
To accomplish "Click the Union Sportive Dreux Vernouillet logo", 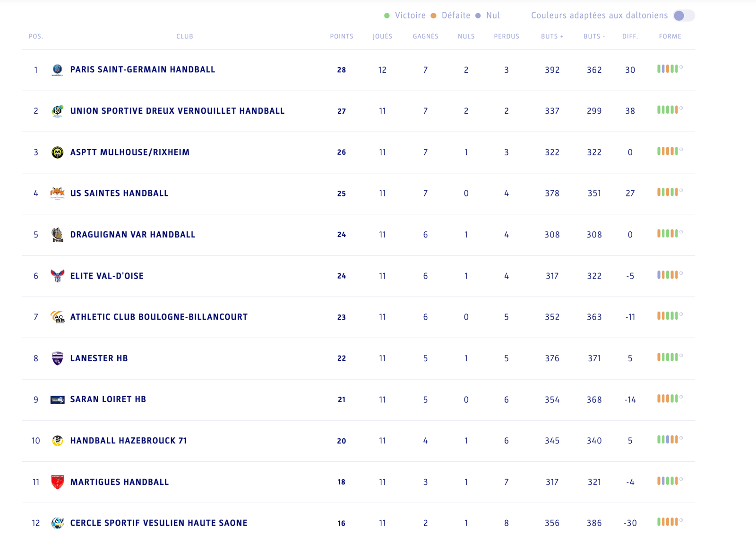I will coord(57,111).
